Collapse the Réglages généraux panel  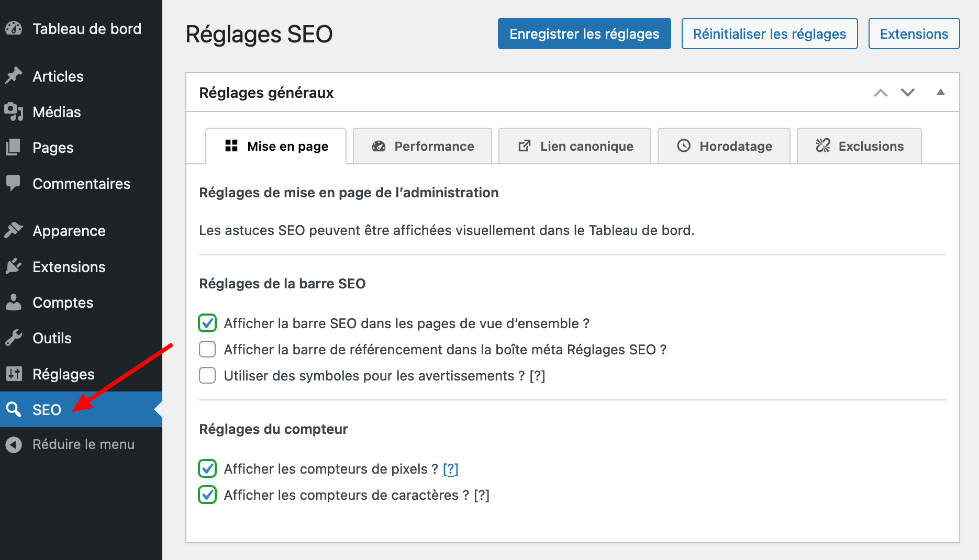click(941, 92)
